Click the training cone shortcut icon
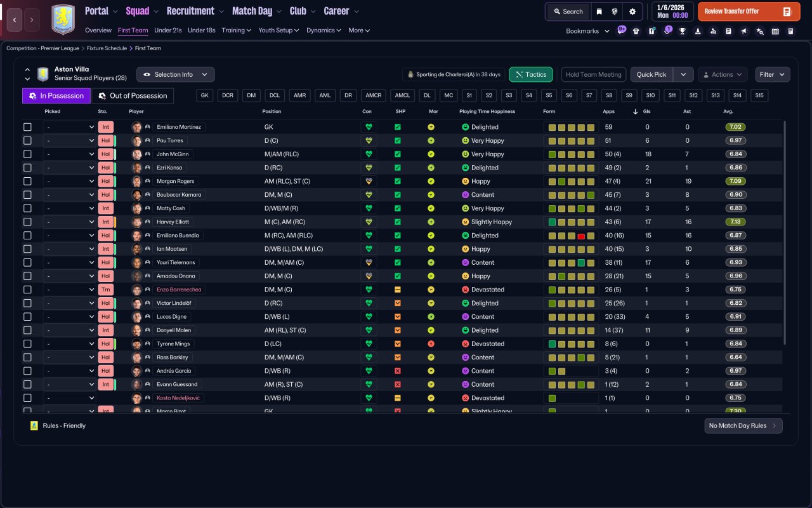Viewport: 812px width, 508px height. pyautogui.click(x=698, y=31)
